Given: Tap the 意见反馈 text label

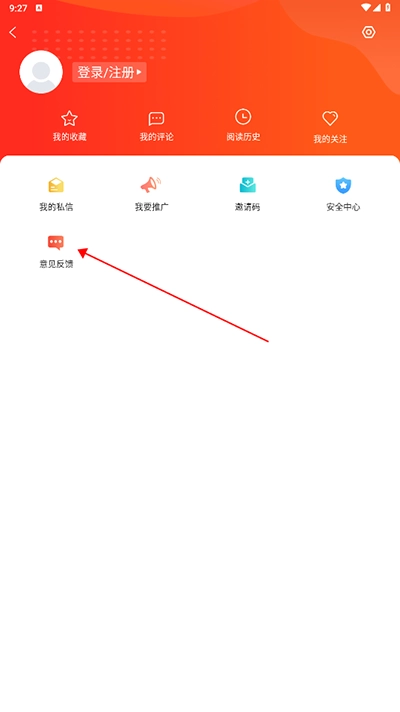Looking at the screenshot, I should (56, 264).
